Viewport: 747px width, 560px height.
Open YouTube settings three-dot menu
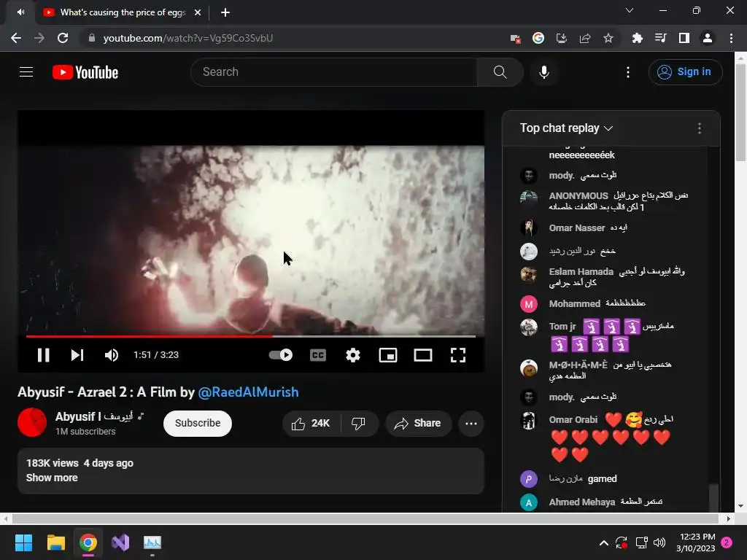(x=628, y=72)
